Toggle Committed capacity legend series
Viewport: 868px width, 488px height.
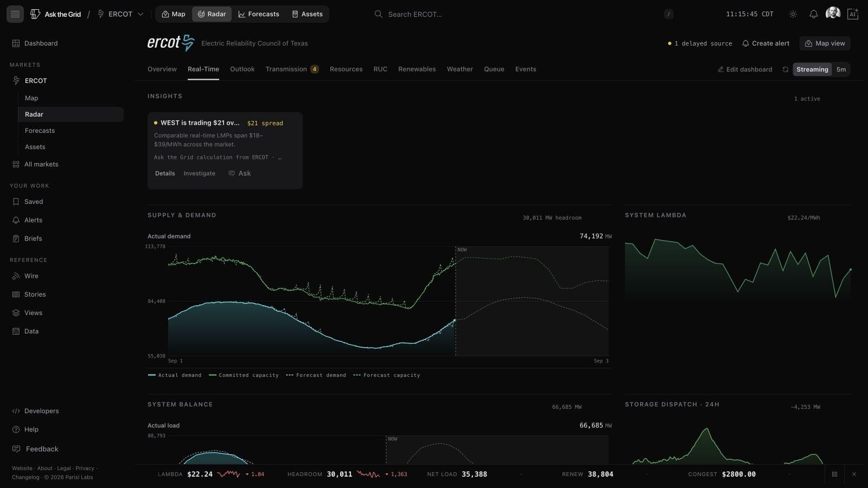click(x=244, y=375)
